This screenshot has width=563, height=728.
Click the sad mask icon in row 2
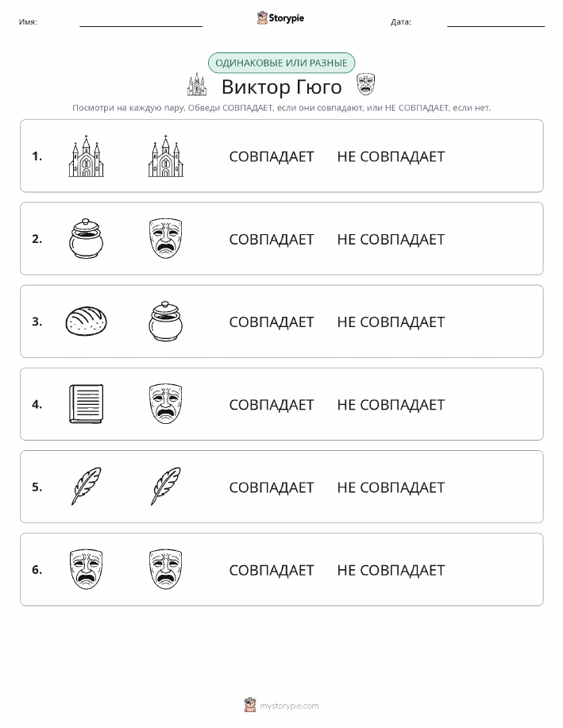[166, 239]
